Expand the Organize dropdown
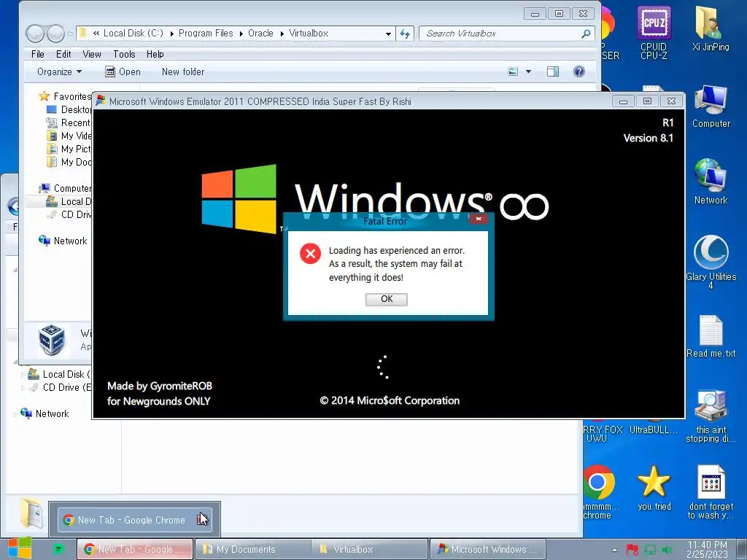Image resolution: width=747 pixels, height=560 pixels. pos(60,72)
